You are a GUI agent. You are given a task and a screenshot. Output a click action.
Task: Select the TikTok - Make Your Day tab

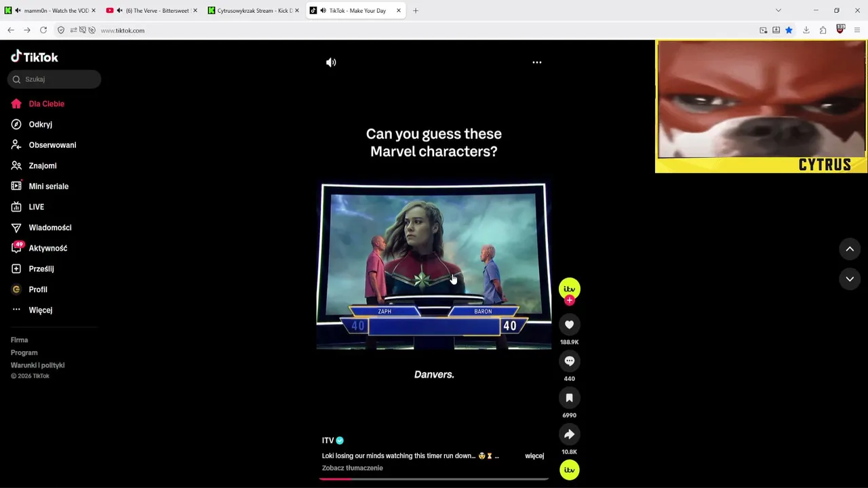pyautogui.click(x=356, y=11)
